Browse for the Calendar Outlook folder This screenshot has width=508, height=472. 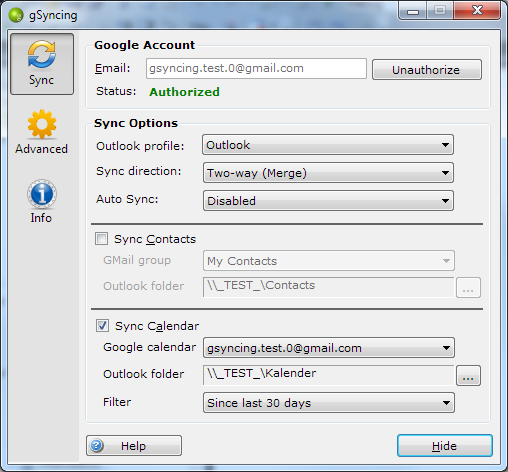click(x=468, y=375)
